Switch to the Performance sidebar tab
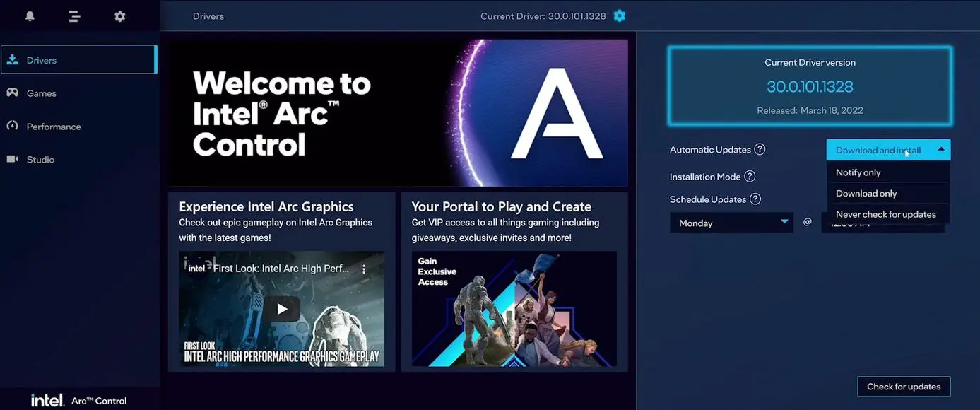 pos(80,127)
